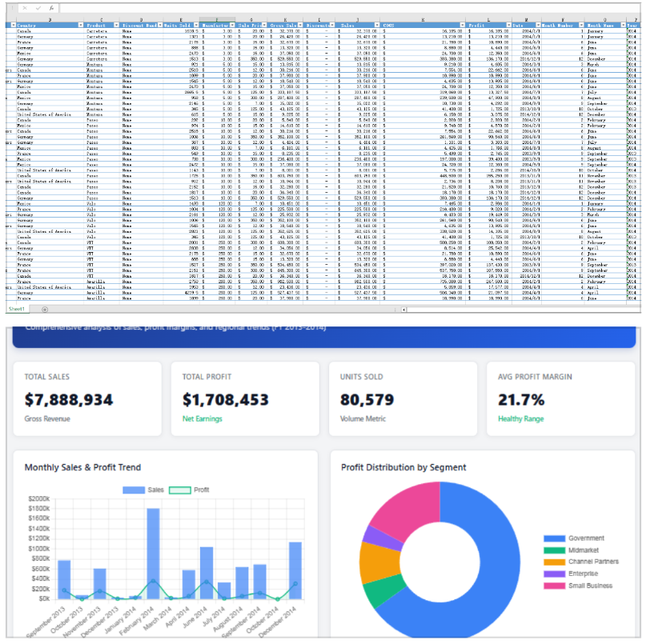
Task: Toggle Government segment in donut legend
Action: click(573, 538)
